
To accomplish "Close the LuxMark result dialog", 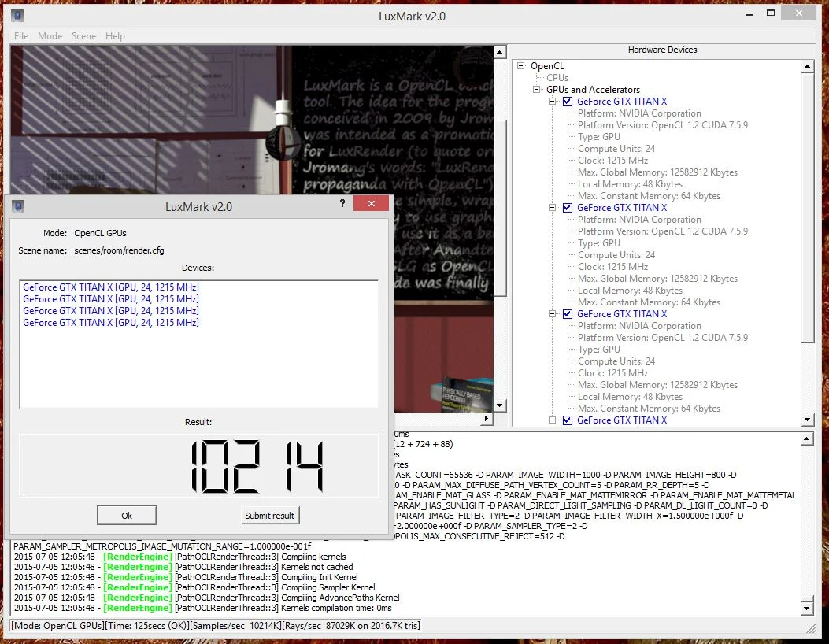I will coord(371,204).
